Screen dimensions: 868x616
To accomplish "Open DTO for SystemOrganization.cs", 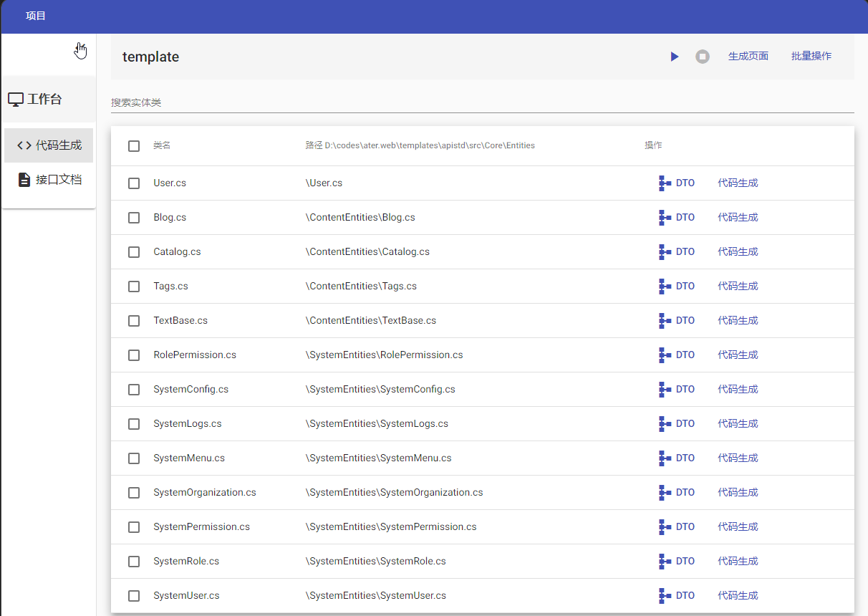I will coord(677,493).
